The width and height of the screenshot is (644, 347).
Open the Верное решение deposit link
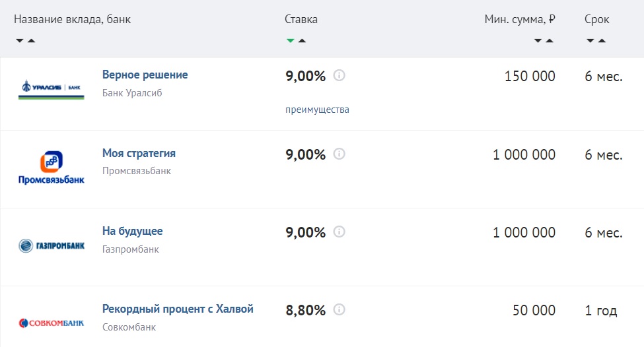(x=145, y=75)
